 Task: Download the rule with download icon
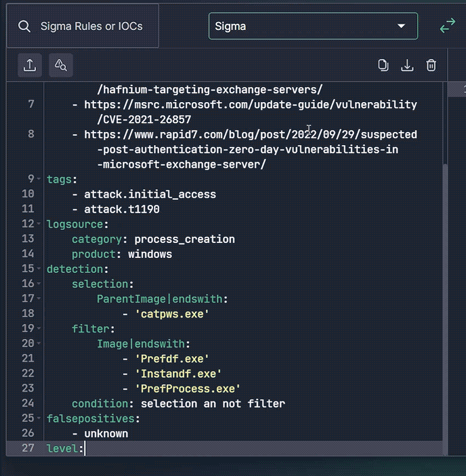click(407, 65)
